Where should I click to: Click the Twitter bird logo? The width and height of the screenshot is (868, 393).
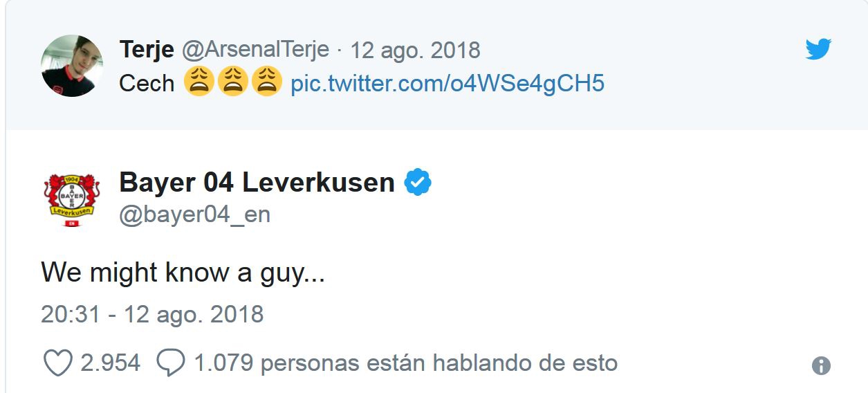(x=818, y=49)
